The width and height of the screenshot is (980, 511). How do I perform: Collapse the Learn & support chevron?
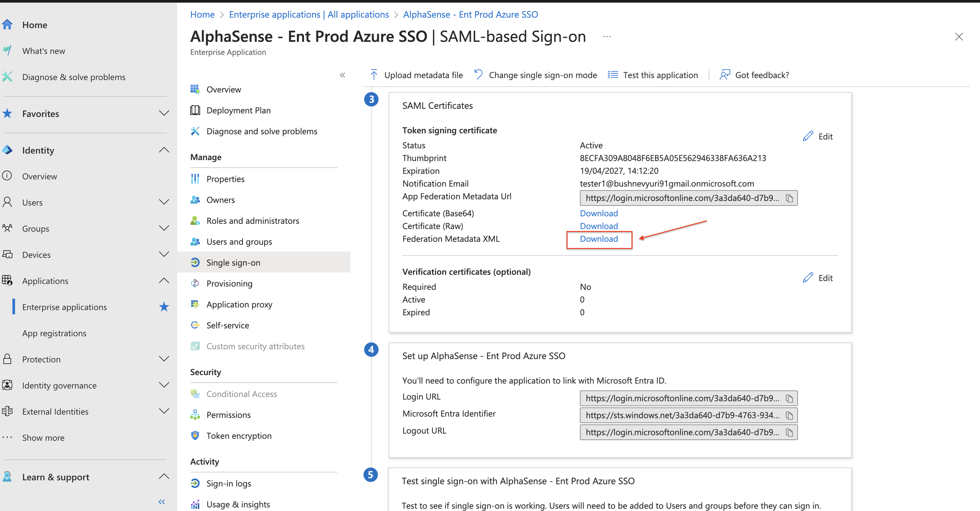164,477
